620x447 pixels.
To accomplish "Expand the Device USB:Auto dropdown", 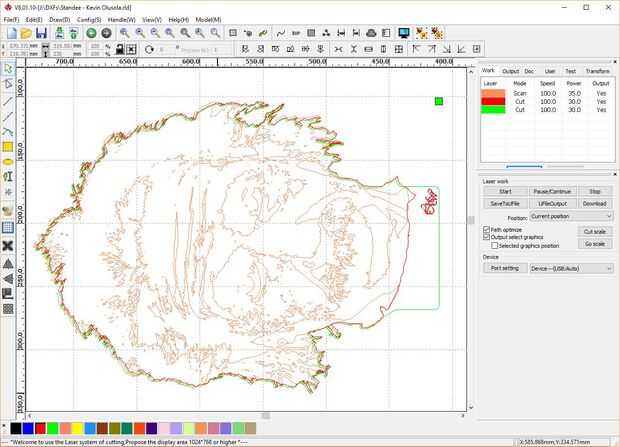I will (571, 268).
